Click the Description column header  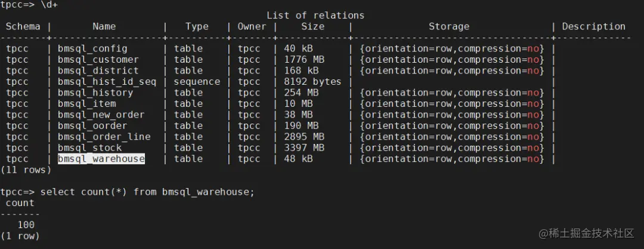coord(593,27)
